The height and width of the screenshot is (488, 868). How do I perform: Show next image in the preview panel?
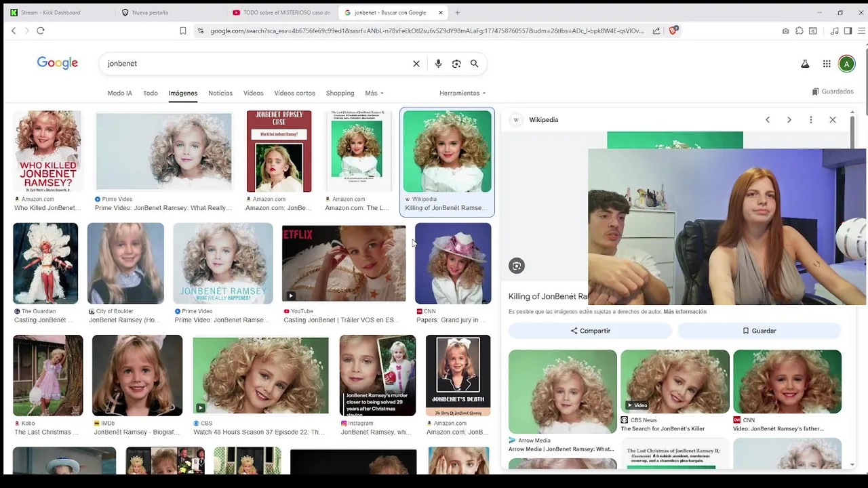click(x=789, y=120)
